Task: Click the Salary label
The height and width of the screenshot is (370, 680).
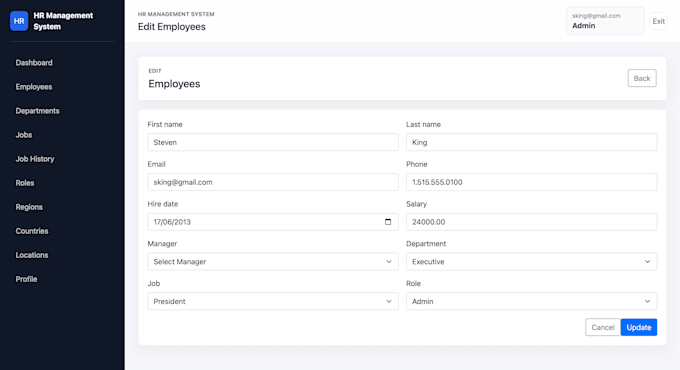Action: [416, 204]
